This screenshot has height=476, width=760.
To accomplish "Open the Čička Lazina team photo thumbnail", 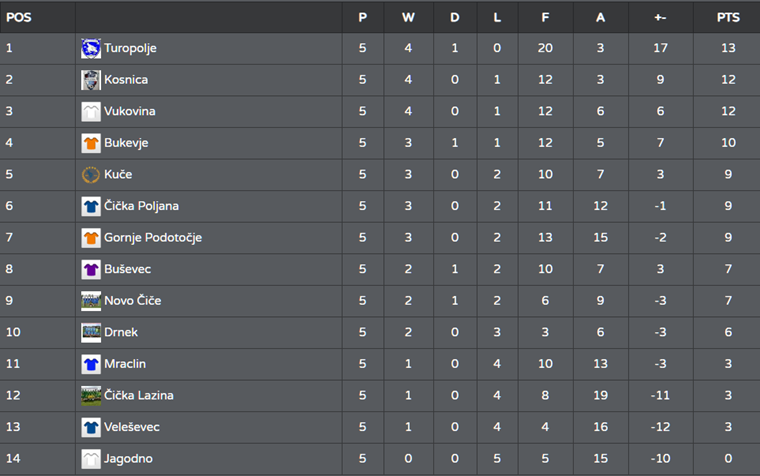I will click(91, 396).
